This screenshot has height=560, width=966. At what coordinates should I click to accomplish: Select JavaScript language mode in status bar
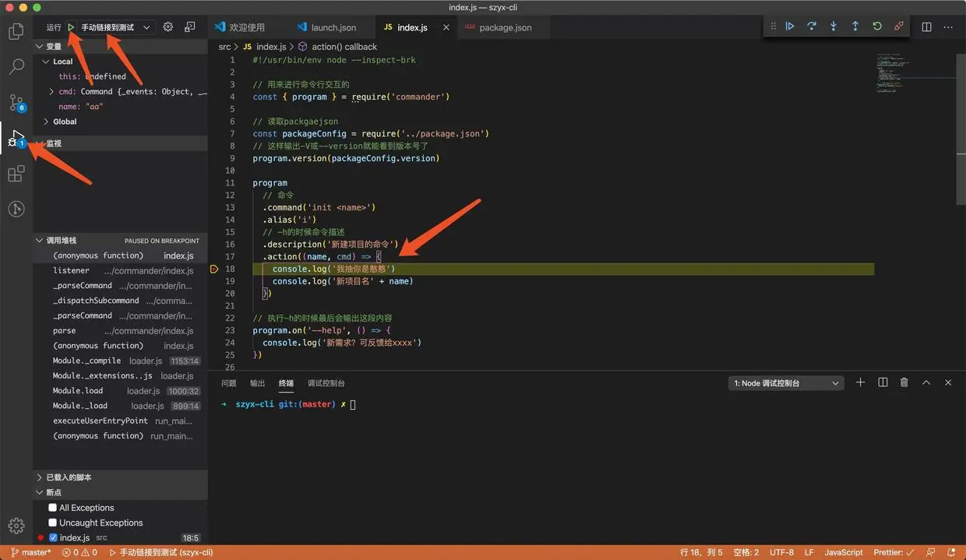[x=844, y=552]
